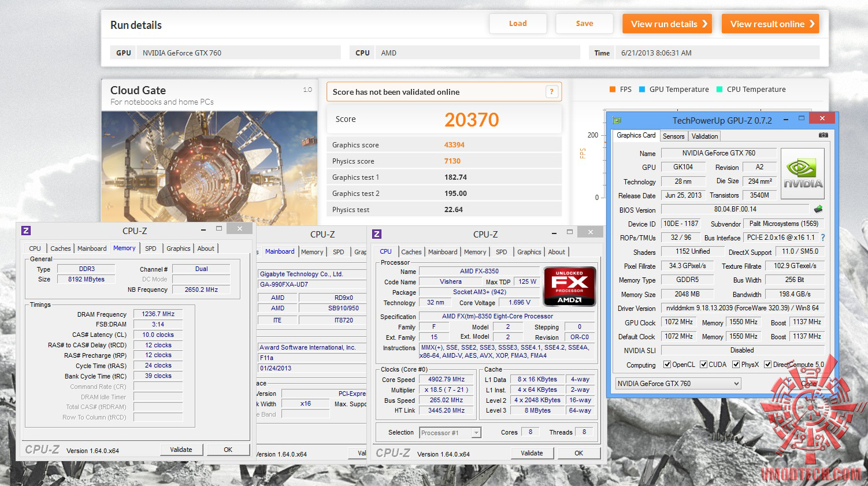Open the NVIDIA GeForce GTX 760 card dropdown
868x486 pixels.
tap(678, 384)
